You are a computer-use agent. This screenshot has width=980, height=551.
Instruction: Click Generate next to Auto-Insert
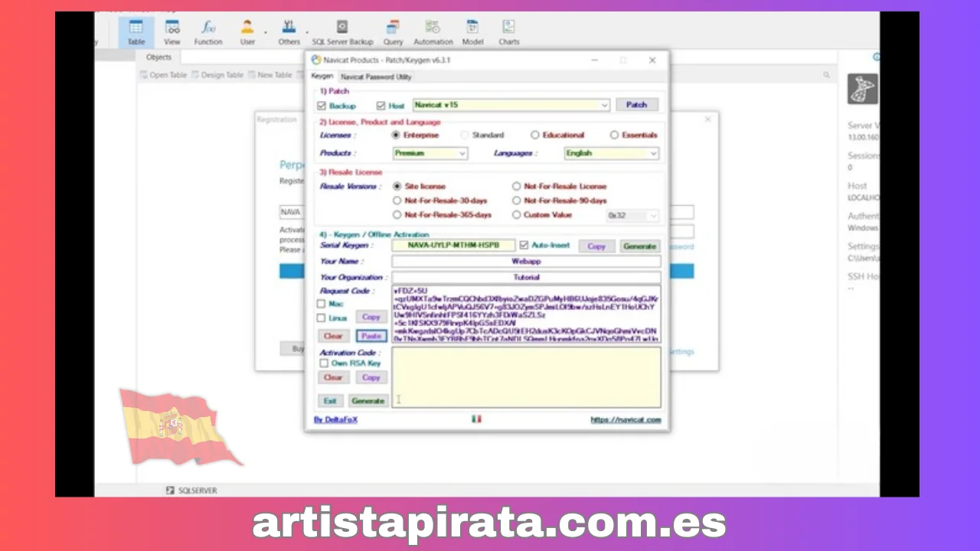639,246
